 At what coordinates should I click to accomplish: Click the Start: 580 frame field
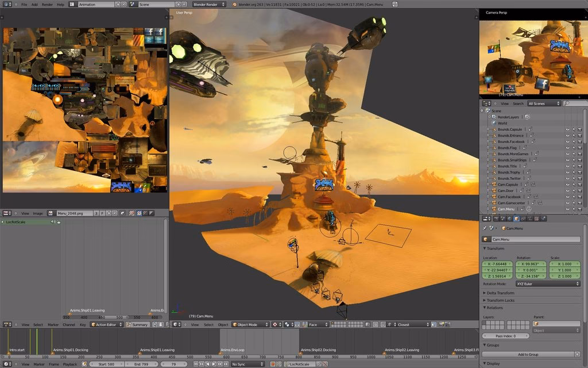107,364
